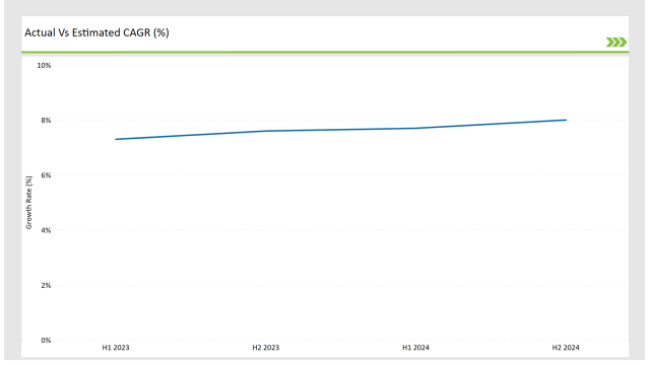Click the blue line's H2 2024 end point
The width and height of the screenshot is (650, 365).
pyautogui.click(x=565, y=120)
